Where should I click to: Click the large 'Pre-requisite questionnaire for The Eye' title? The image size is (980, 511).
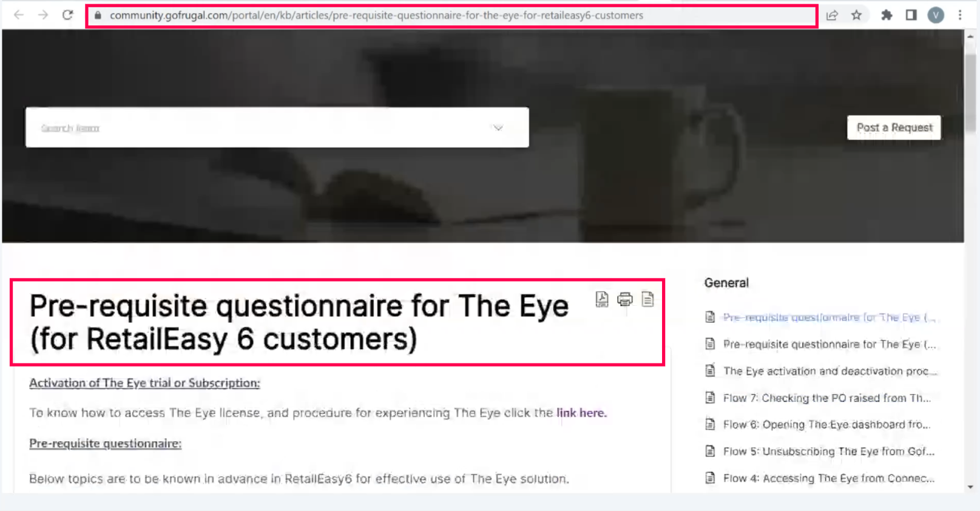pyautogui.click(x=299, y=322)
